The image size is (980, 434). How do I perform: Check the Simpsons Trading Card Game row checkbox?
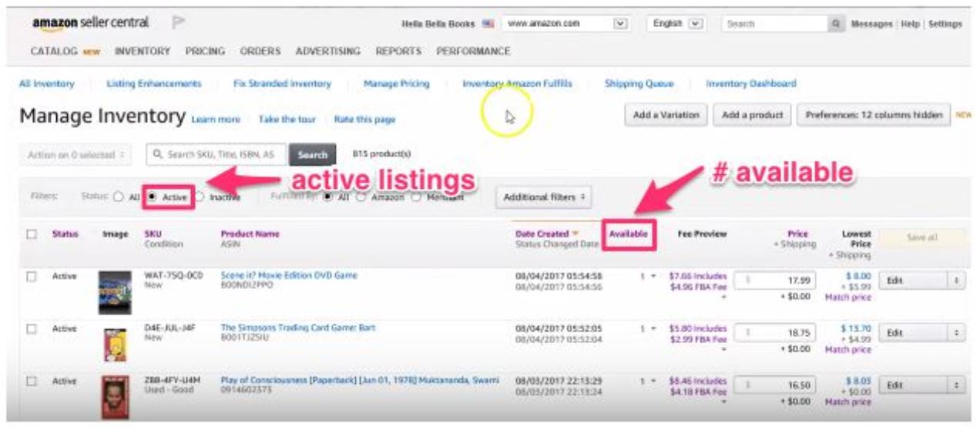32,328
